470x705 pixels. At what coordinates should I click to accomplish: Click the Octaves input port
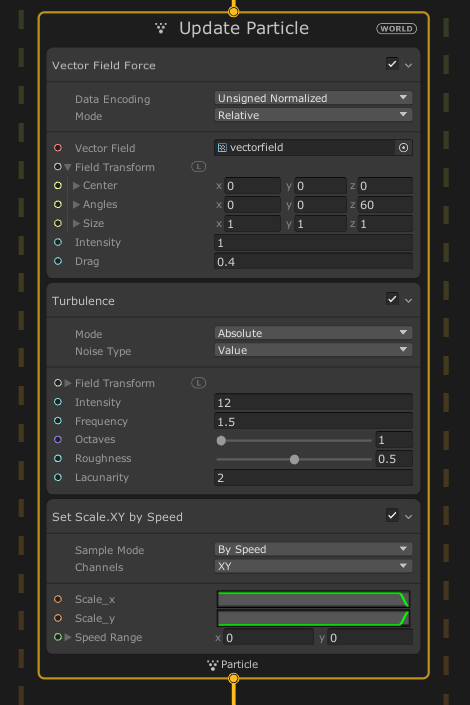[58, 439]
